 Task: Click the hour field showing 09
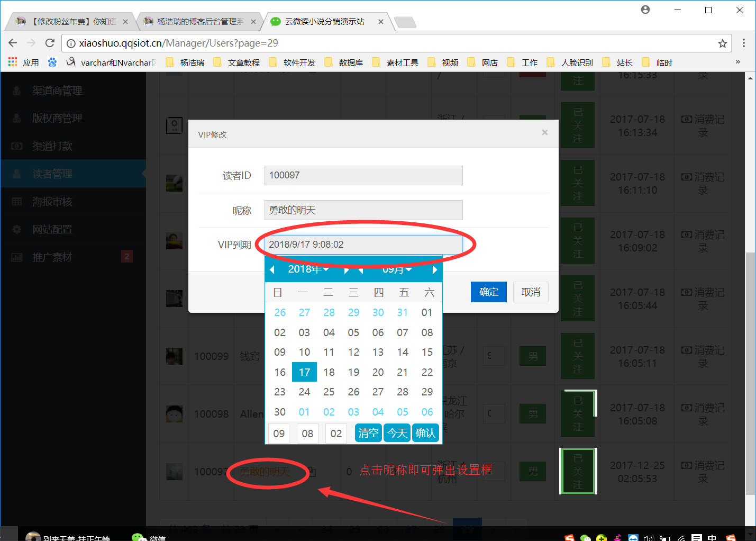click(x=279, y=433)
